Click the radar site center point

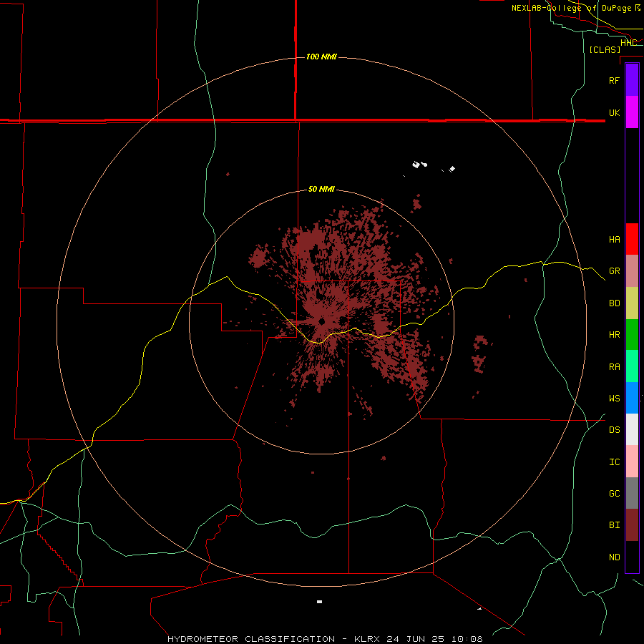(x=321, y=321)
